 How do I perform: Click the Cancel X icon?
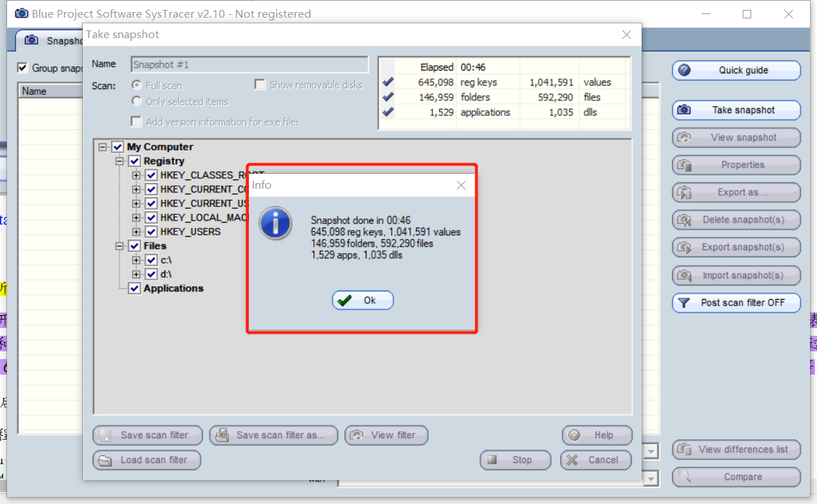[x=572, y=460]
